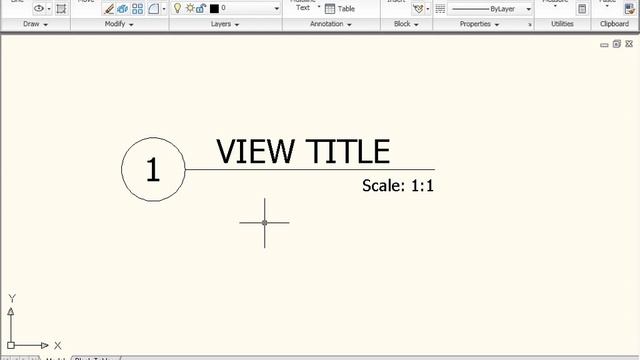Open the ByLayer linetype dropdown

click(528, 9)
